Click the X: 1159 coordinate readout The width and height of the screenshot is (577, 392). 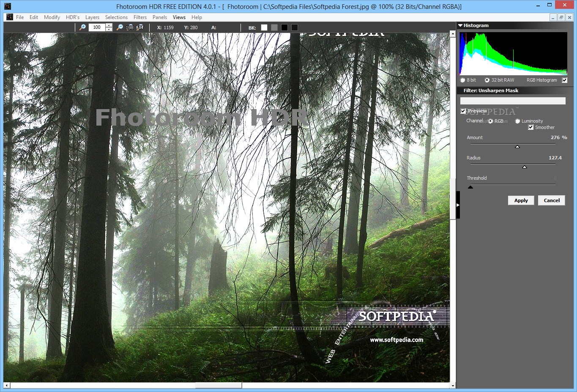165,27
